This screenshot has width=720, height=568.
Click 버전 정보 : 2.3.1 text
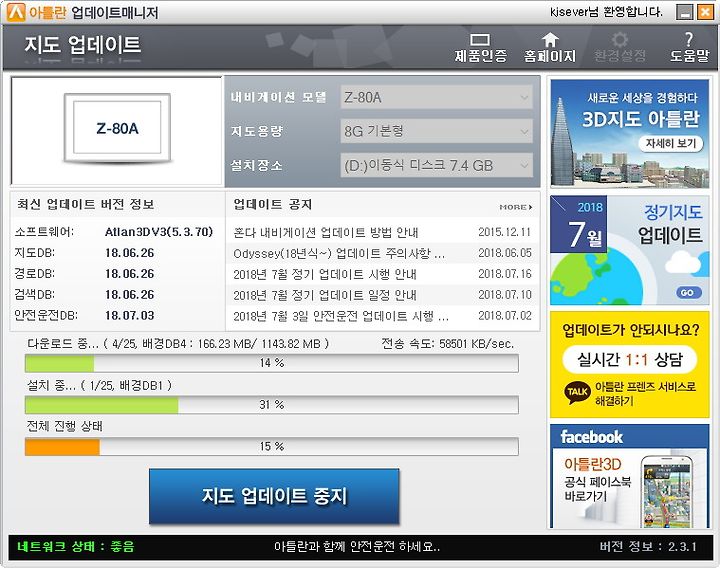(x=648, y=546)
